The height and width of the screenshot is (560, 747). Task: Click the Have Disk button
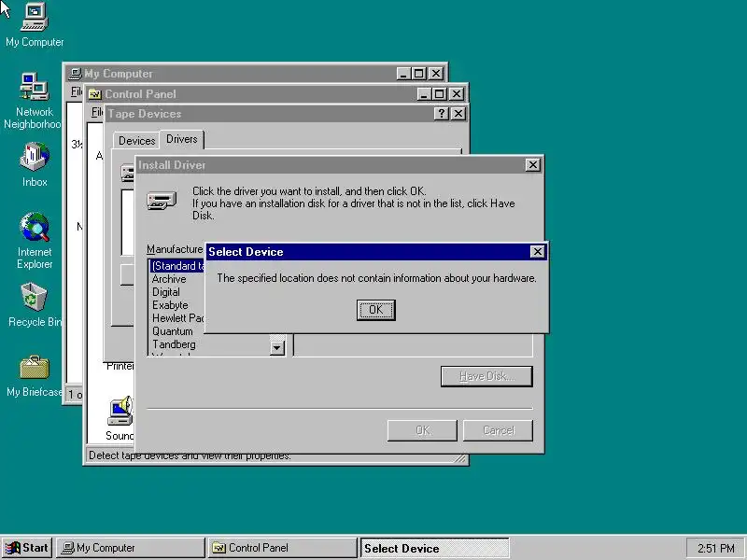(486, 376)
